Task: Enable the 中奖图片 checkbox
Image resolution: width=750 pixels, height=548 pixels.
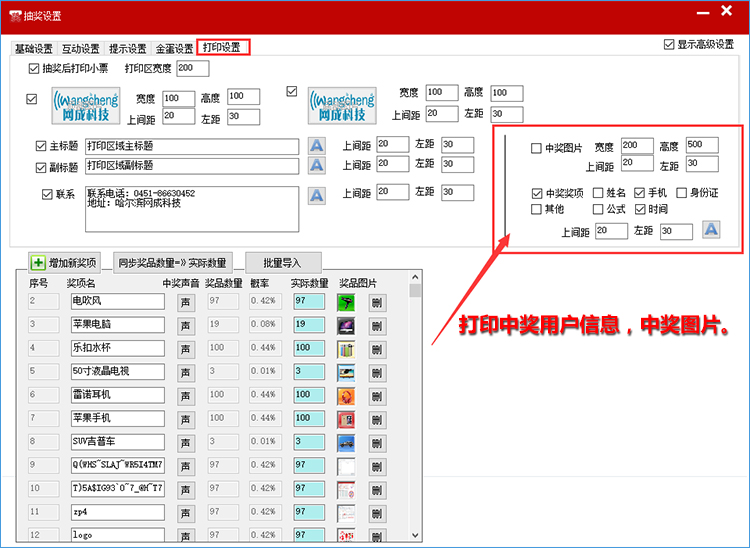Action: coord(537,148)
